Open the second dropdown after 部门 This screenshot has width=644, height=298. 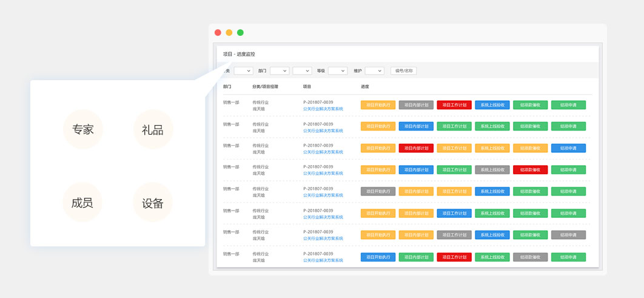pos(302,71)
